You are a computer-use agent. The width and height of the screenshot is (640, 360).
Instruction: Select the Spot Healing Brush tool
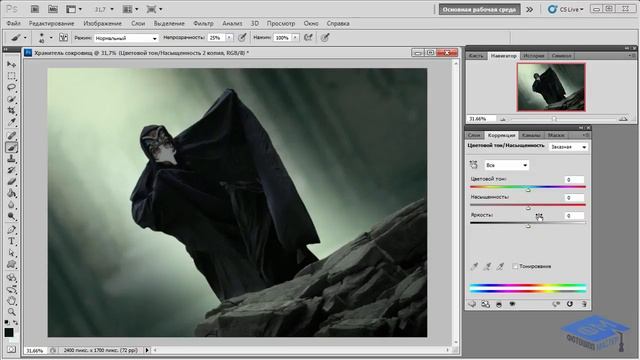pyautogui.click(x=11, y=136)
